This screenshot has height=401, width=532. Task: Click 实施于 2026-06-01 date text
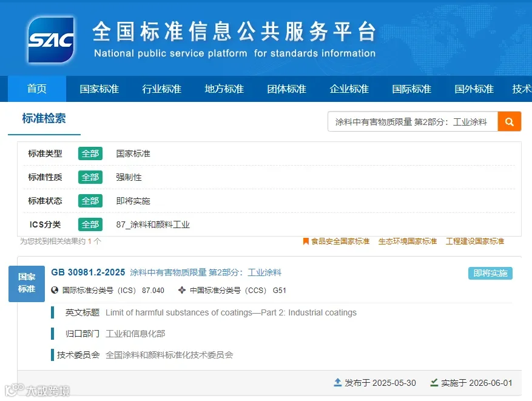[x=476, y=383]
